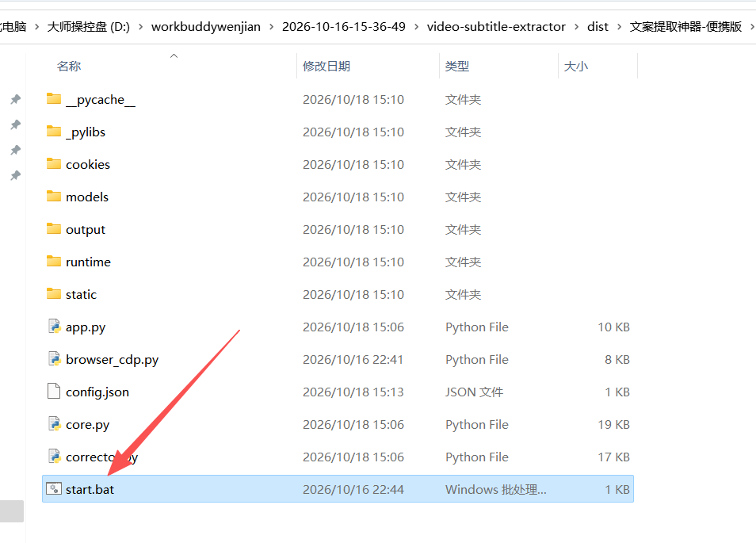The height and width of the screenshot is (543, 756).
Task: Click the navigation pane scrollbar thumb
Action: point(12,511)
